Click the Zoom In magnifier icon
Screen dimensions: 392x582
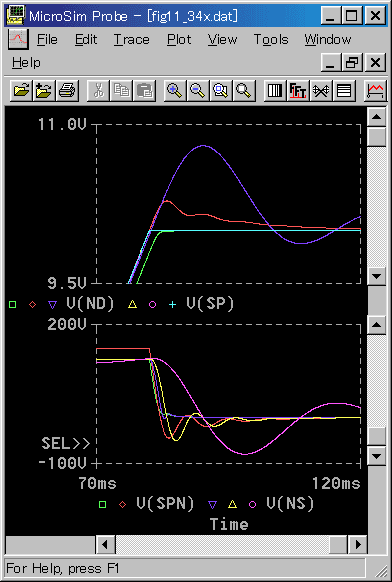click(x=175, y=90)
